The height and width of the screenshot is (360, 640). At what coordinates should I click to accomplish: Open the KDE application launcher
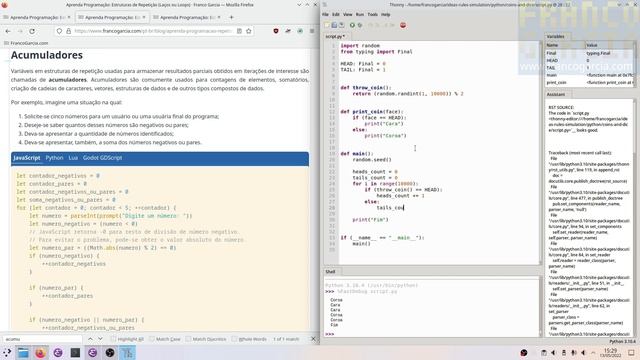(x=7, y=353)
